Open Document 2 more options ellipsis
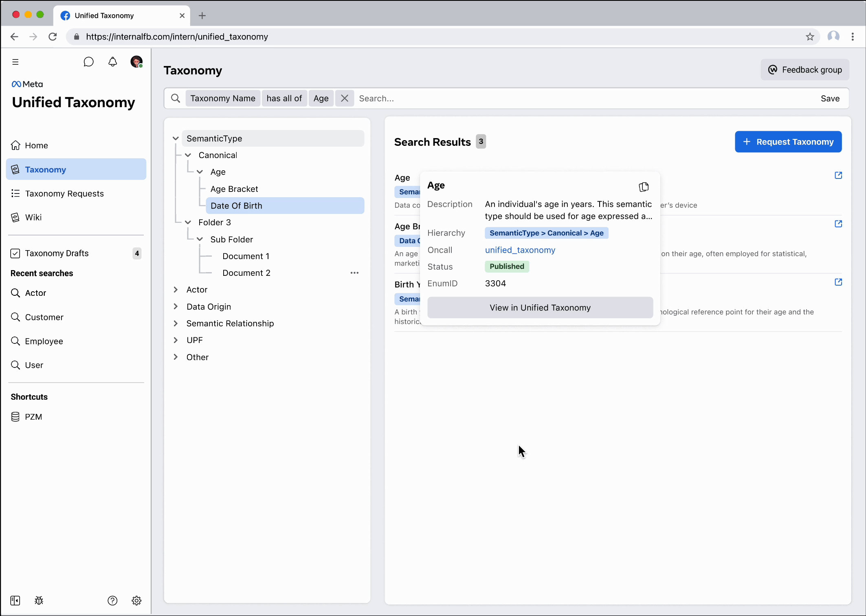This screenshot has height=616, width=866. click(x=354, y=273)
